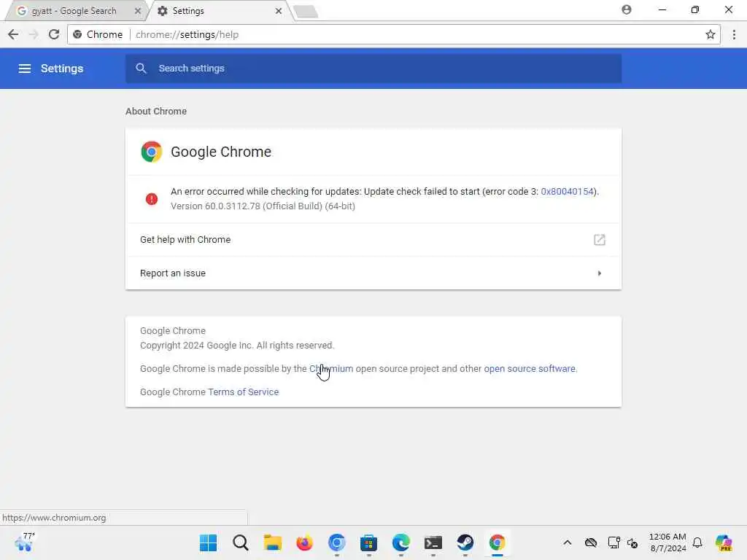
Task: Bookmark this page with the star icon
Action: [x=710, y=34]
